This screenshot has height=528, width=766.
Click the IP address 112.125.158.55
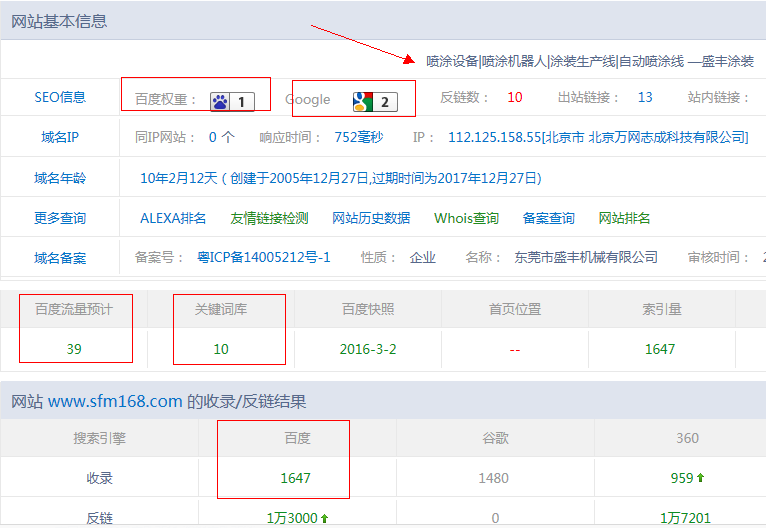tap(494, 137)
